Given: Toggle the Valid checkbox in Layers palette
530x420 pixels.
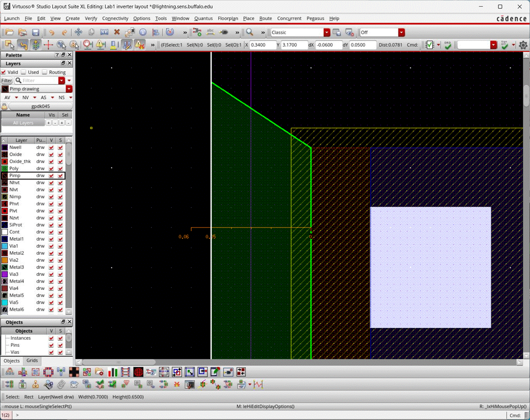Looking at the screenshot, I should (x=4, y=72).
